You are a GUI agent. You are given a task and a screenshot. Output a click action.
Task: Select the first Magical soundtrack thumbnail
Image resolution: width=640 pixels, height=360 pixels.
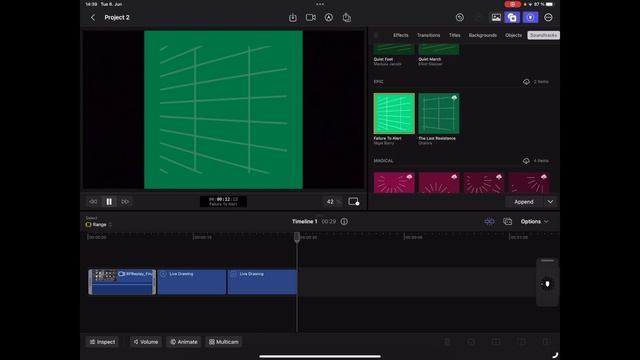tap(394, 182)
